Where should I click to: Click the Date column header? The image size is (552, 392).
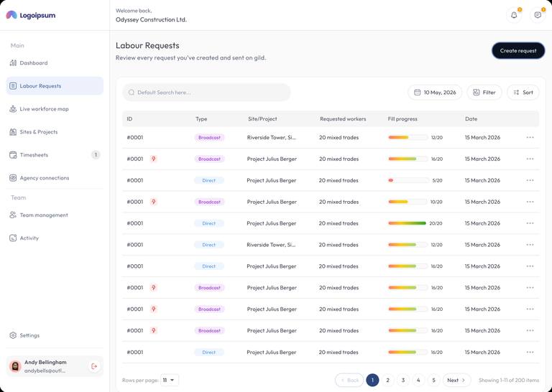pyautogui.click(x=471, y=119)
